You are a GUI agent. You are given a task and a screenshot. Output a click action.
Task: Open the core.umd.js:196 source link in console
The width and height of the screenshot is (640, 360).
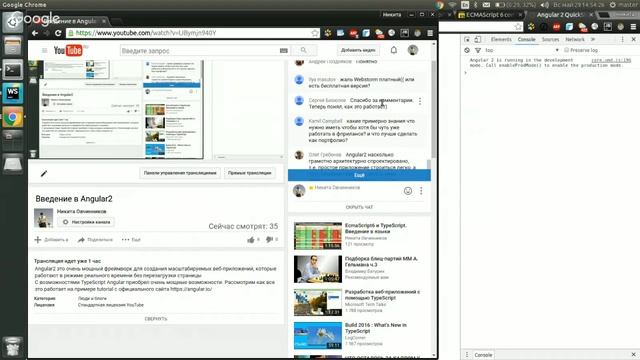[x=611, y=60]
